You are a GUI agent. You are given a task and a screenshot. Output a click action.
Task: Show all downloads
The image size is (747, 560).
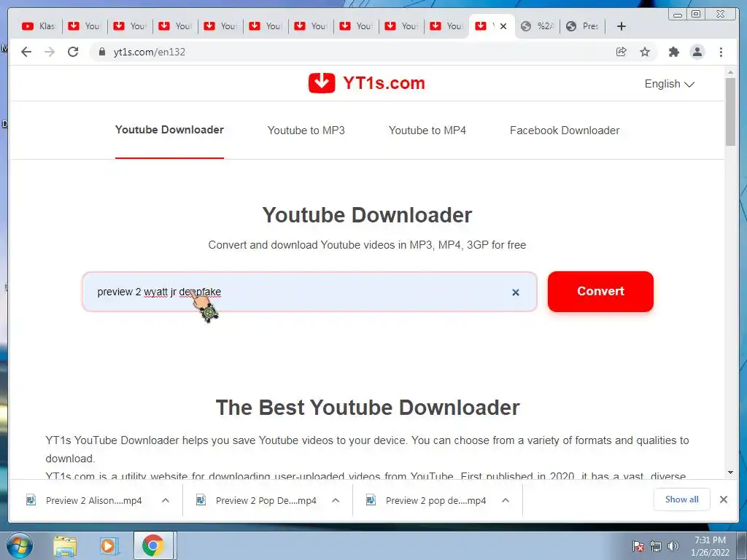coord(682,499)
